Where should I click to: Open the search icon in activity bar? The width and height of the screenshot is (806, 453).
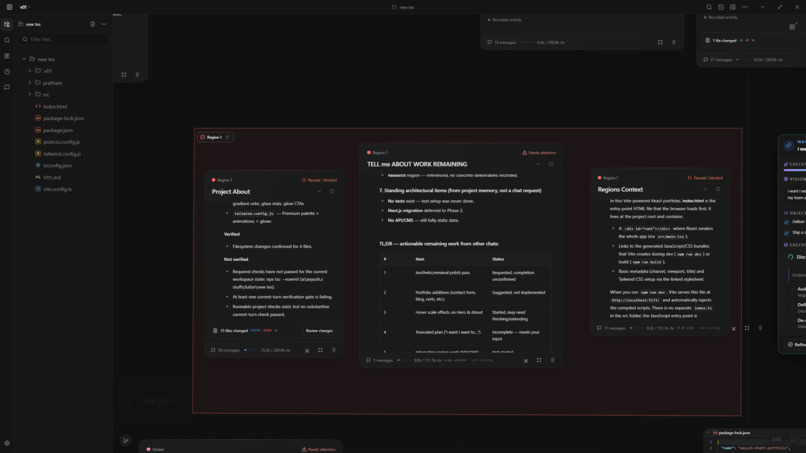coord(7,40)
